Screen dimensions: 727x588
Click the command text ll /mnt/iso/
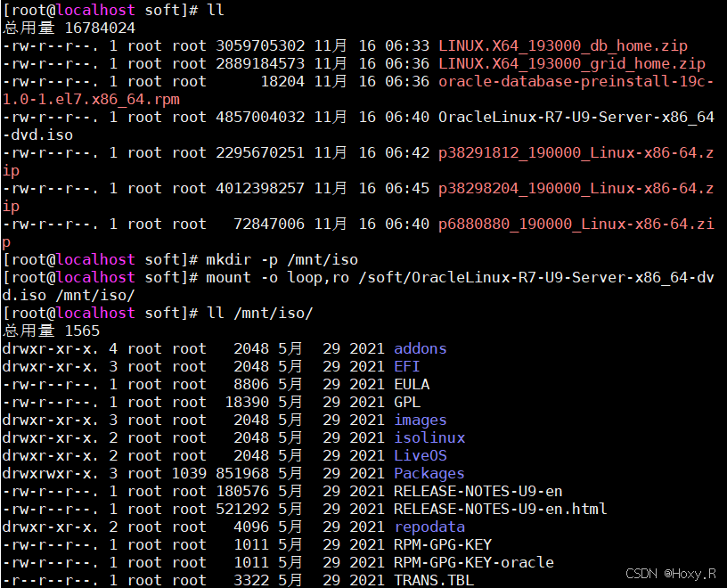[259, 314]
